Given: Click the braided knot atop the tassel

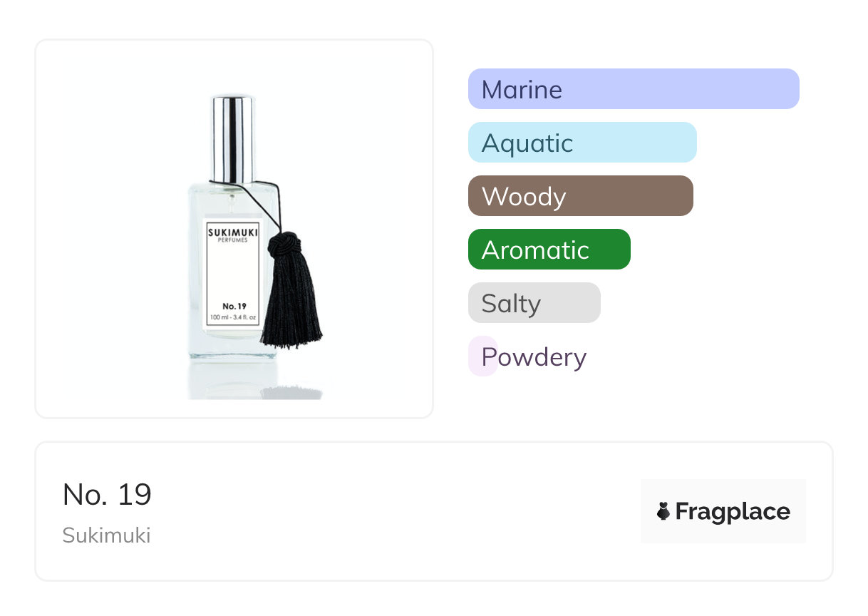Looking at the screenshot, I should 283,244.
